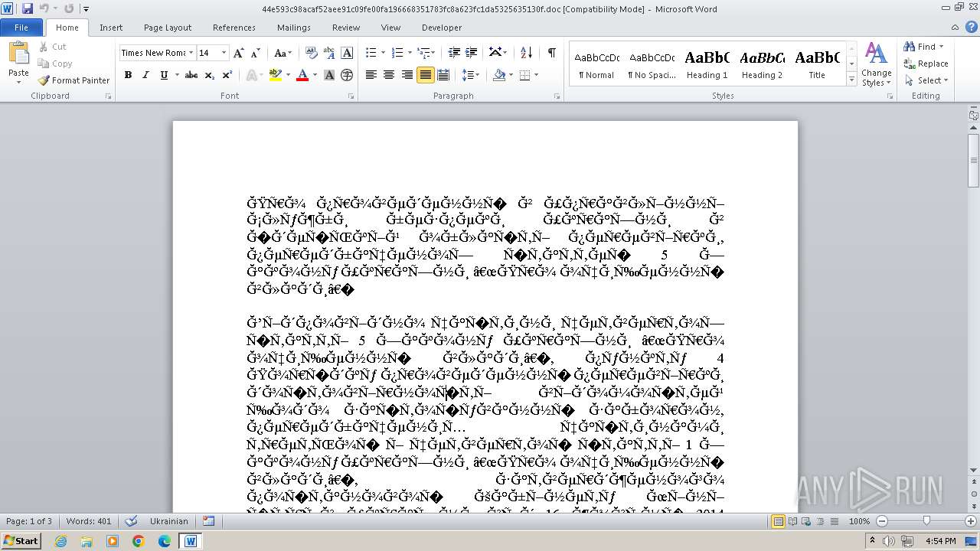Toggle Bold formatting
Image resolution: width=980 pixels, height=551 pixels.
click(x=128, y=75)
